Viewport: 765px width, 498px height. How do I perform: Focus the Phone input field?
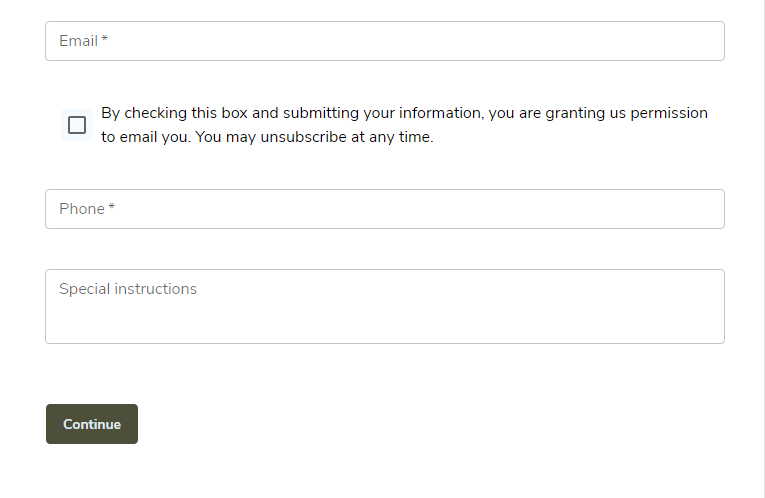[x=384, y=209]
